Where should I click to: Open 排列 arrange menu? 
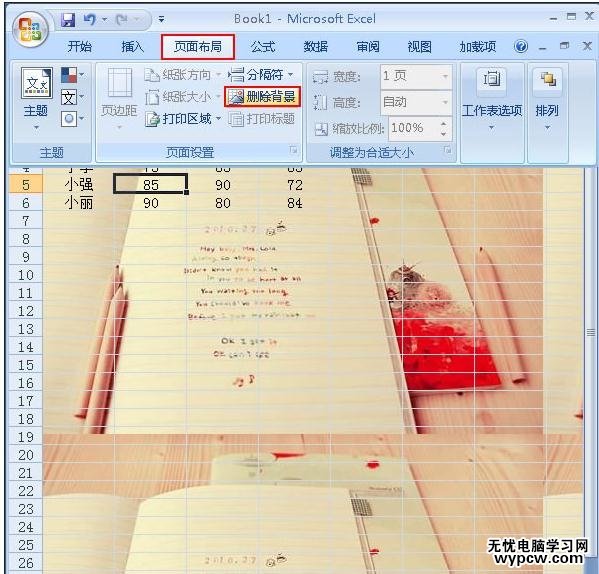pyautogui.click(x=547, y=99)
